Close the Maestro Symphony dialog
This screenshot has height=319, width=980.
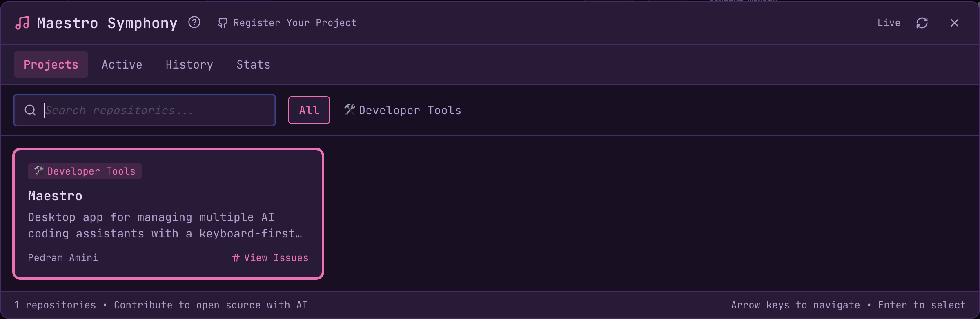click(x=954, y=23)
